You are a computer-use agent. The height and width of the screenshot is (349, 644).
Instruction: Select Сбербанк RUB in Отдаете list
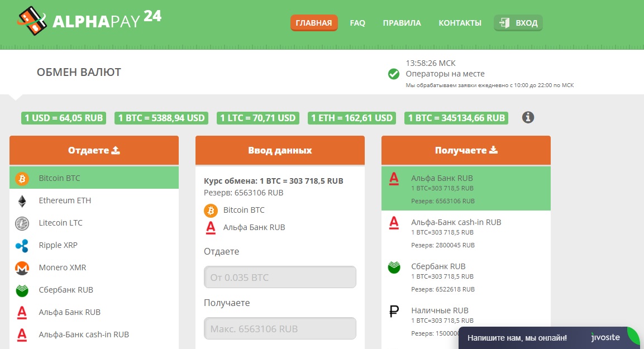tap(94, 290)
